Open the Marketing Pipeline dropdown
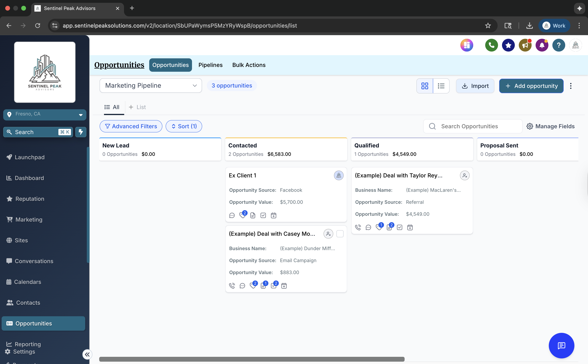 [x=151, y=86]
